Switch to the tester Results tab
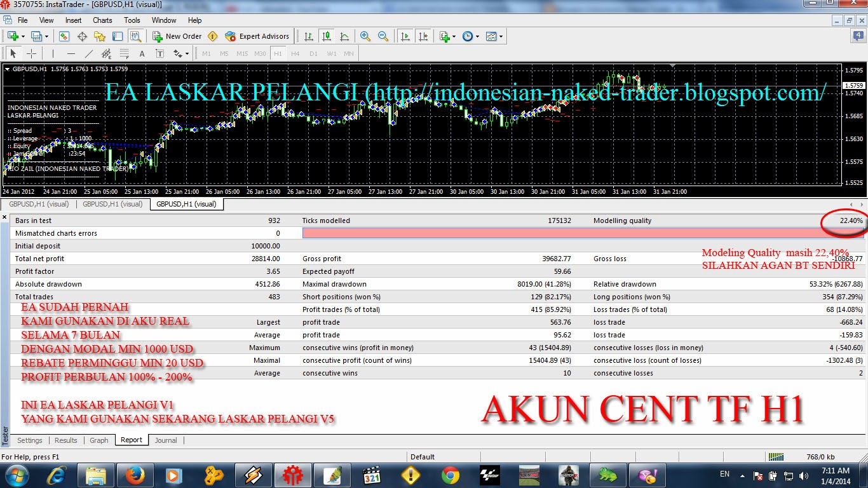The height and width of the screenshot is (488, 868). click(x=66, y=440)
